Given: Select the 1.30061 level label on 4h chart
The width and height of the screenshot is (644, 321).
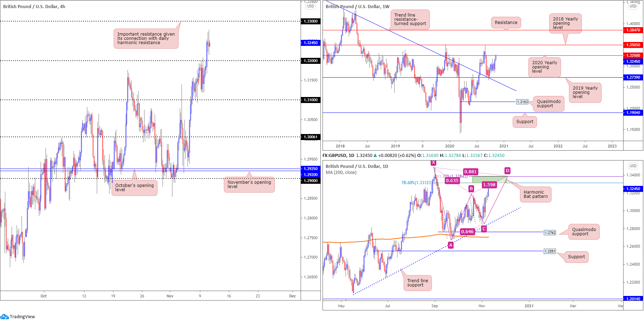Looking at the screenshot, I should (311, 137).
